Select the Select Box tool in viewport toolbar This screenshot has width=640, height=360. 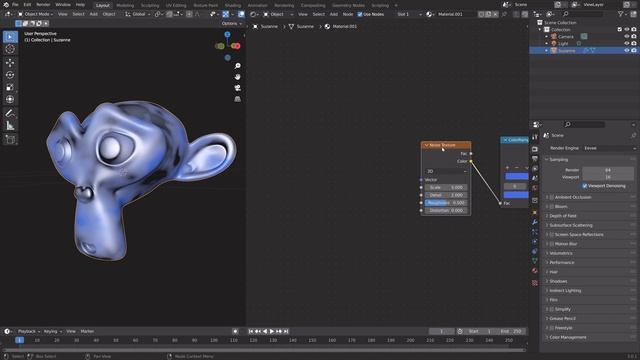10,37
